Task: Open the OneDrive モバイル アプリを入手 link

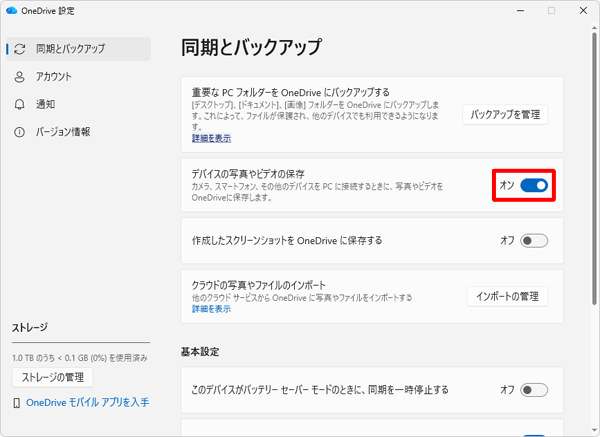Action: pyautogui.click(x=88, y=403)
